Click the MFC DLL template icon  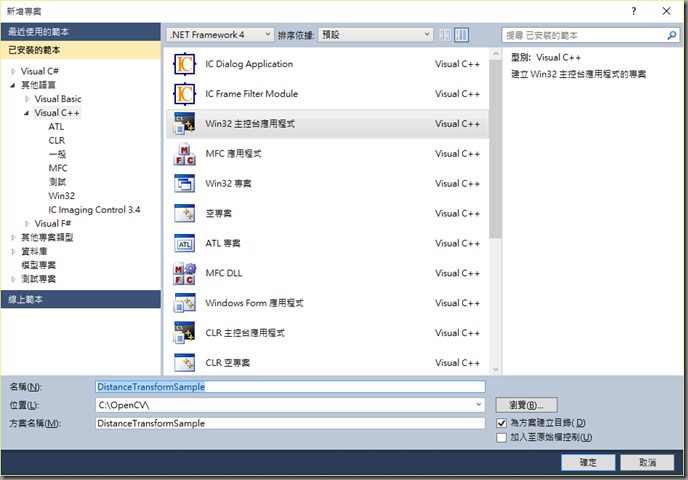tap(184, 273)
